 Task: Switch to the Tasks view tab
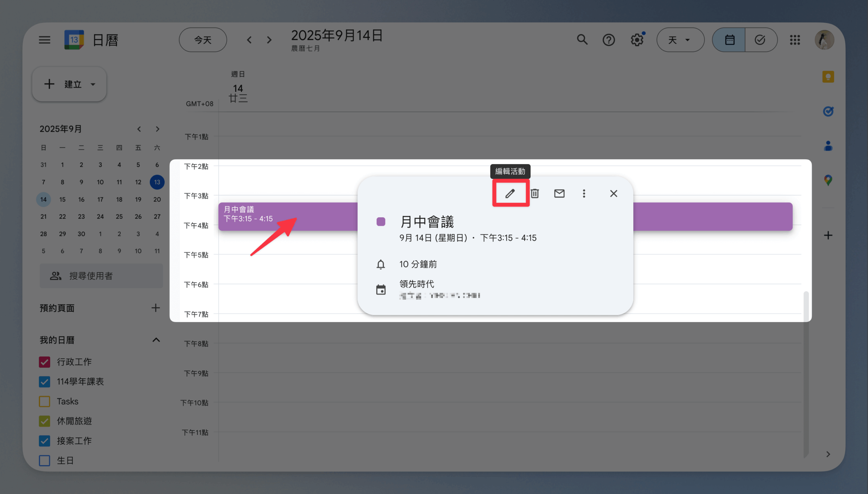(760, 40)
